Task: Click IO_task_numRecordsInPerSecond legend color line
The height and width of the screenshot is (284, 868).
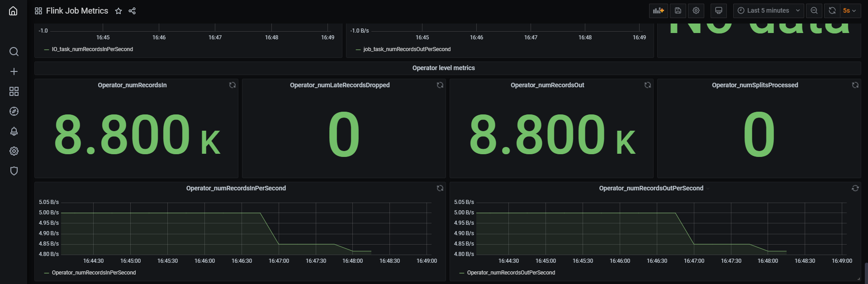Action: coord(47,50)
